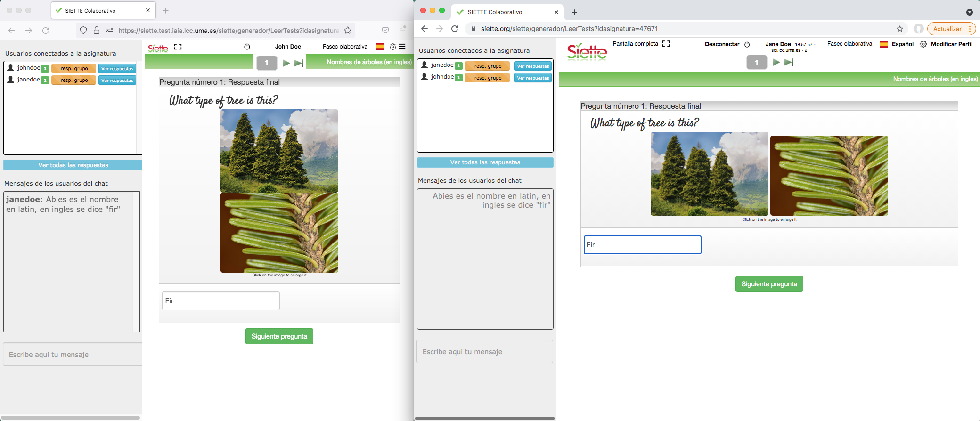Bookmark page with star in Chrome address bar

(899, 29)
